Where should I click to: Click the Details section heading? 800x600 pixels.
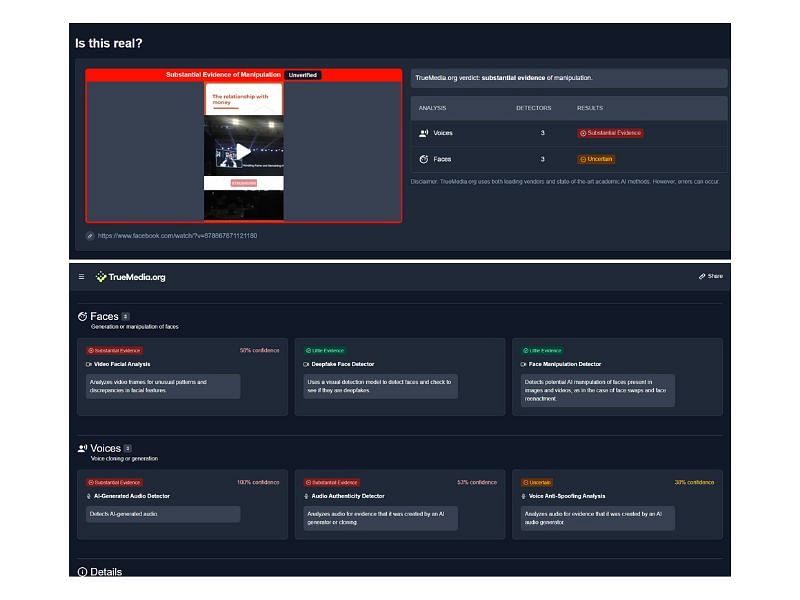tap(106, 572)
